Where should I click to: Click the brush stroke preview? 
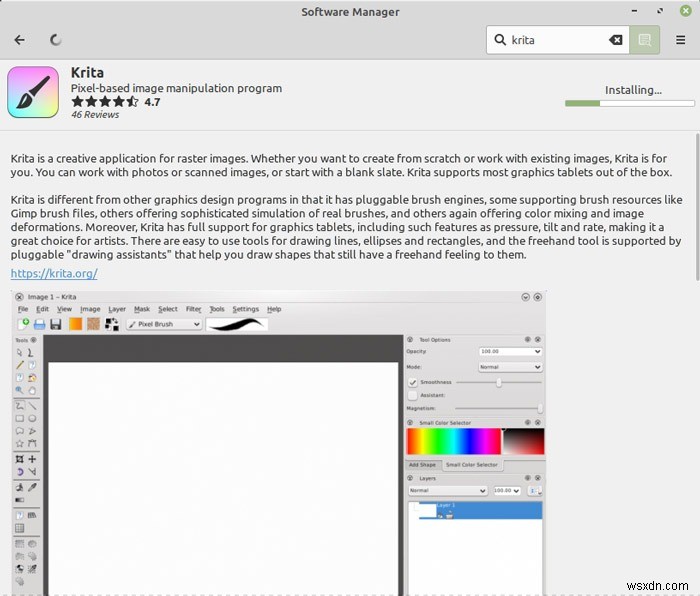(237, 324)
